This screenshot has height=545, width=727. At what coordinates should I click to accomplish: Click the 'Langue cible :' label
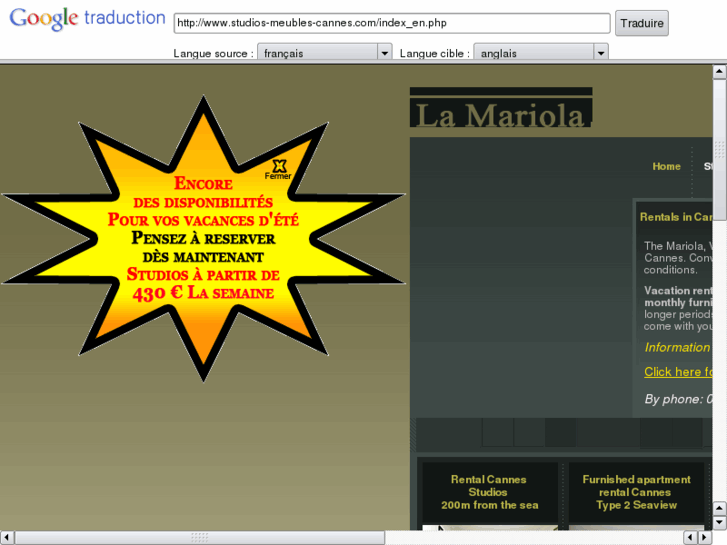(435, 53)
